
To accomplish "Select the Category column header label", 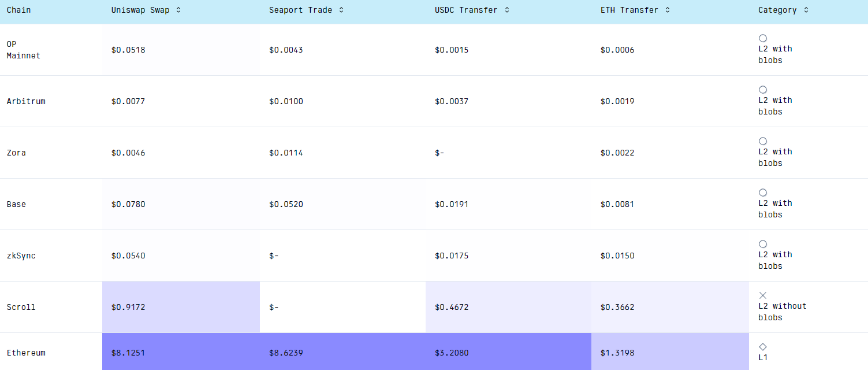I will (777, 10).
